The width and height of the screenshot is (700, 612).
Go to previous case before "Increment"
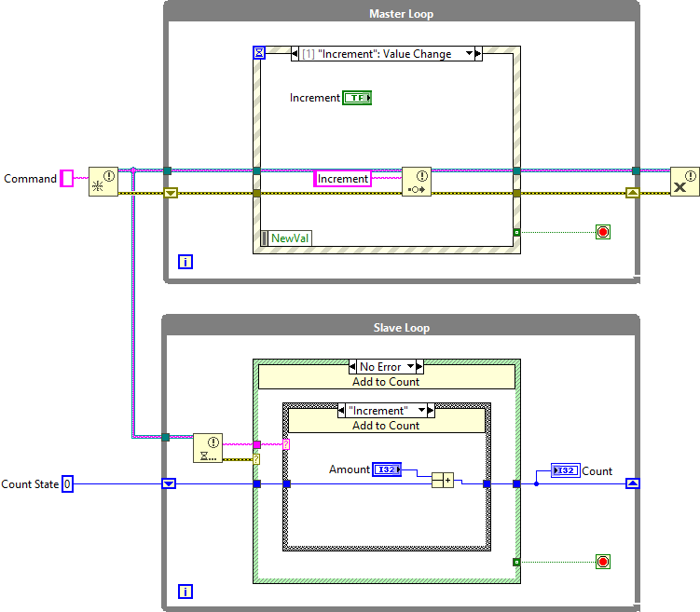pyautogui.click(x=343, y=410)
